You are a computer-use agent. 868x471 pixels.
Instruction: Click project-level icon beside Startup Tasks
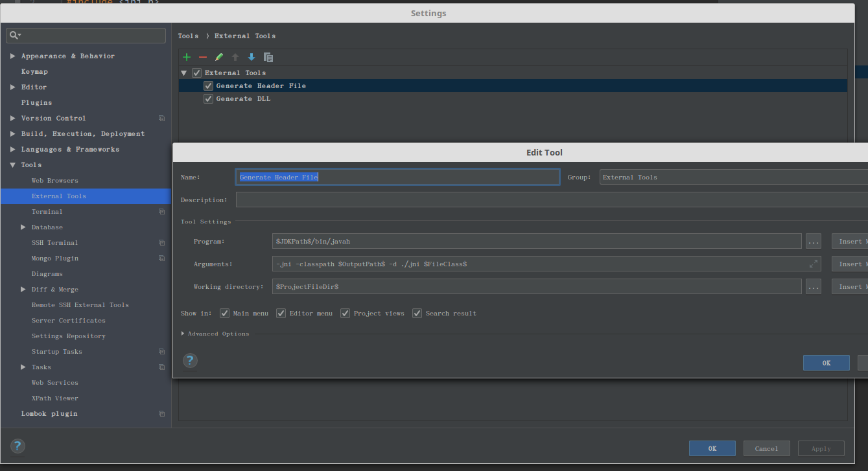(161, 351)
